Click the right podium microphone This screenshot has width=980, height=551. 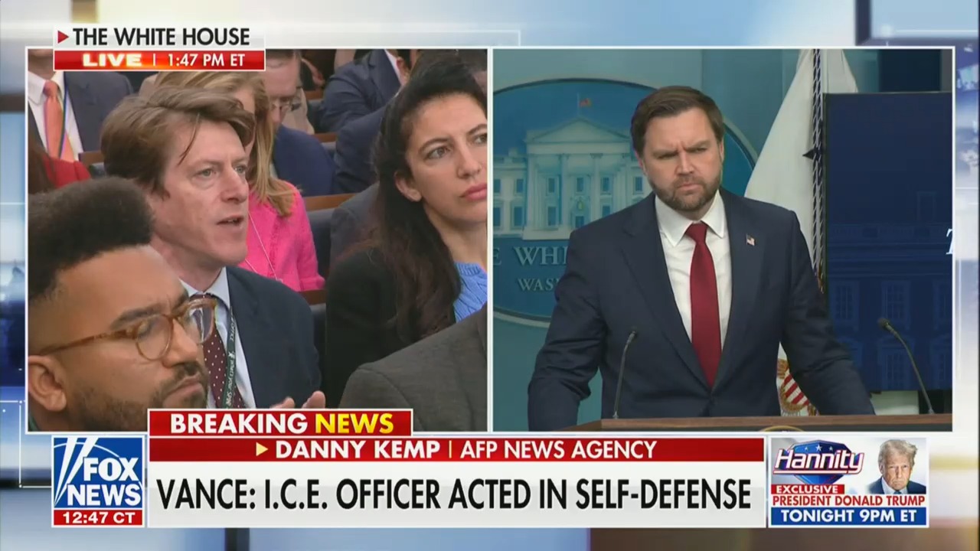pos(906,365)
